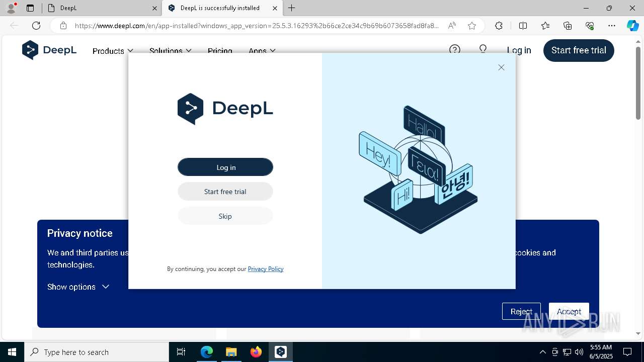View site information lock icon
Screen dimensions: 644x362
tap(63, 26)
